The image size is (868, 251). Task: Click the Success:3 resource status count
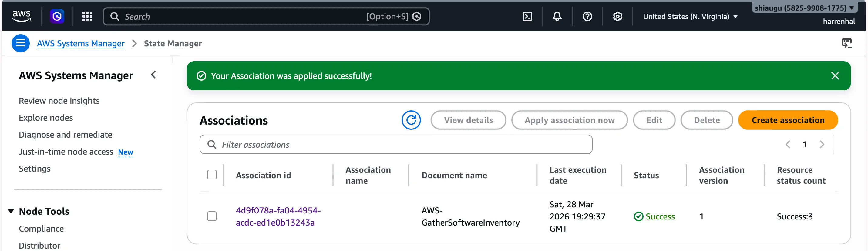pyautogui.click(x=795, y=217)
